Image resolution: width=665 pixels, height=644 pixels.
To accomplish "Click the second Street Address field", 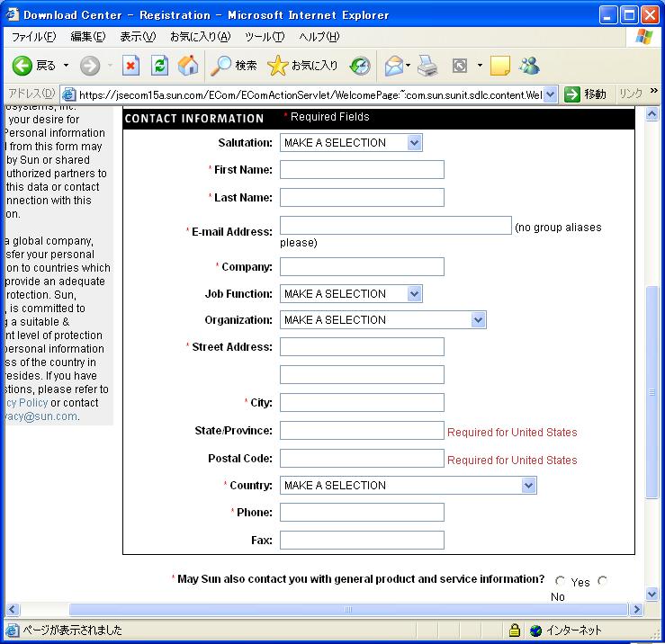I will (362, 375).
